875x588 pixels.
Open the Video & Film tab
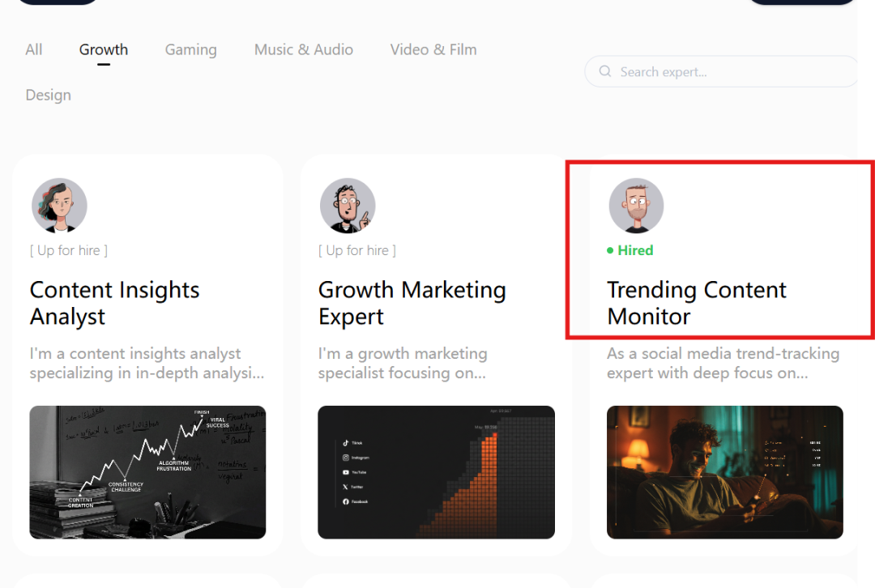(433, 49)
